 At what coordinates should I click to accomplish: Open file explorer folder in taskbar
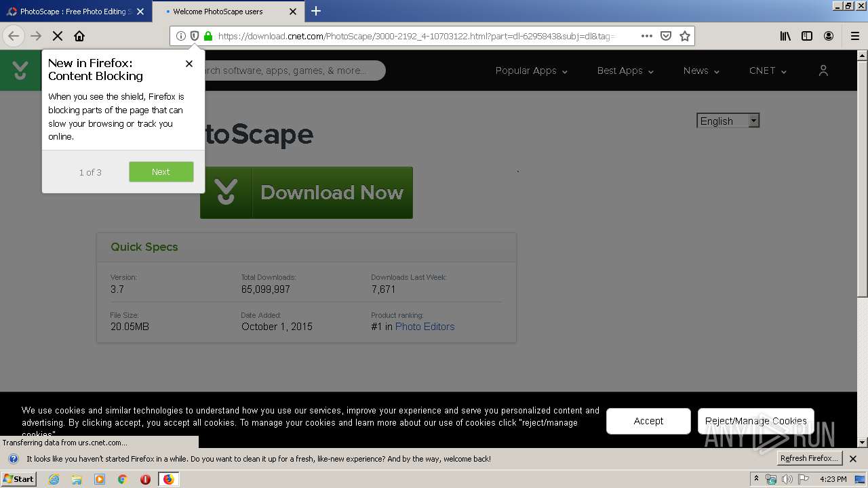pos(77,479)
